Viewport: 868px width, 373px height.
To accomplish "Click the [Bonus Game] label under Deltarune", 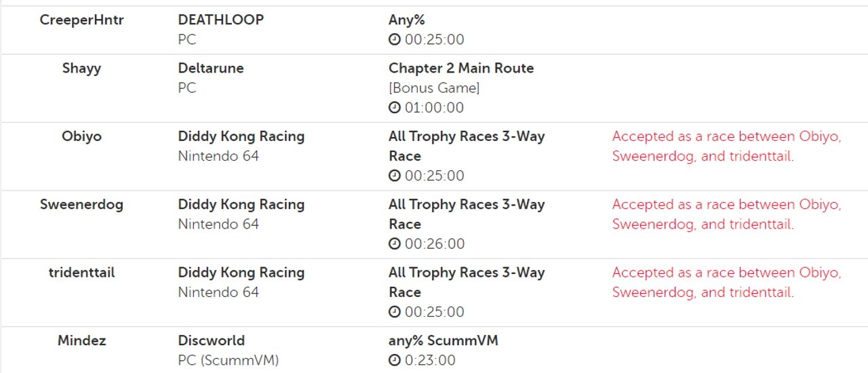I will click(x=434, y=88).
